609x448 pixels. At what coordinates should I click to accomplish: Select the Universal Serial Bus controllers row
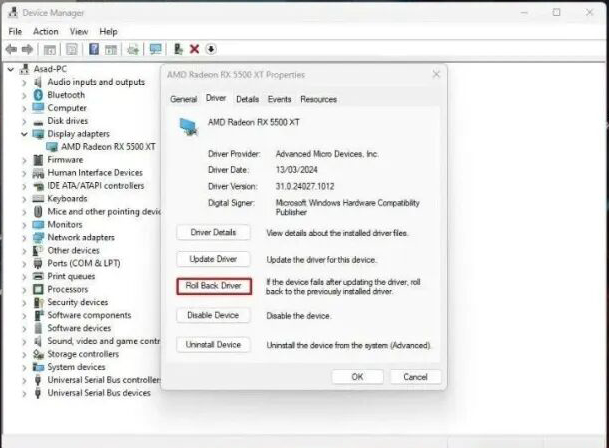tap(97, 380)
